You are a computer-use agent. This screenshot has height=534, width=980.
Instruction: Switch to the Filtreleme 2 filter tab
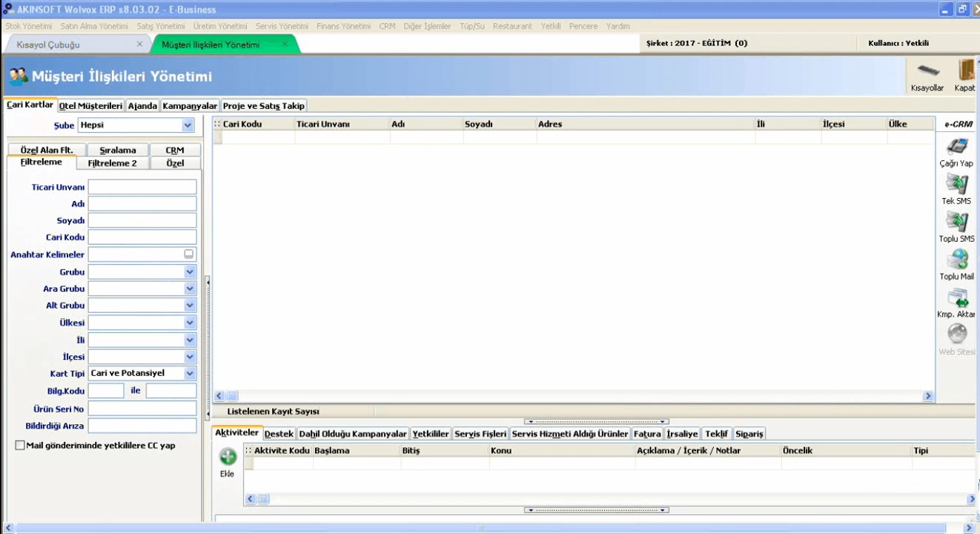(x=113, y=163)
